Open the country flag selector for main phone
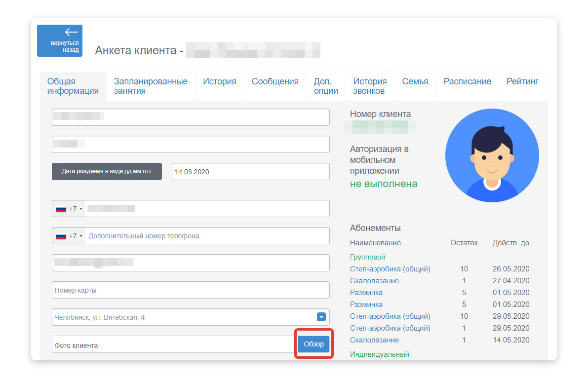 (x=69, y=209)
